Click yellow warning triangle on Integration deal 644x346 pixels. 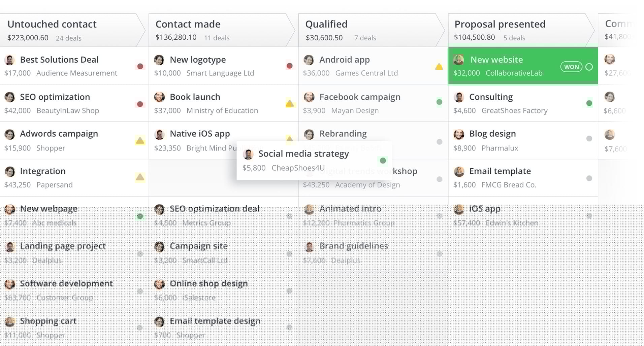click(x=140, y=177)
